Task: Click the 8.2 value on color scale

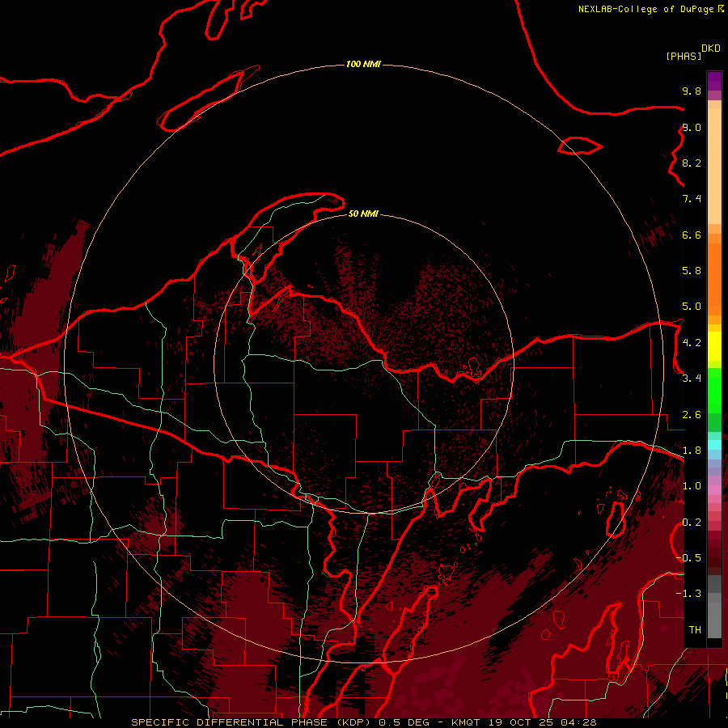Action: coord(692,163)
